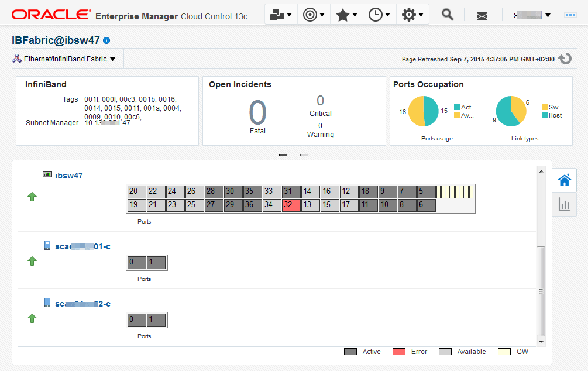
Task: Click the Fatal incidents count 0
Action: pos(257,112)
